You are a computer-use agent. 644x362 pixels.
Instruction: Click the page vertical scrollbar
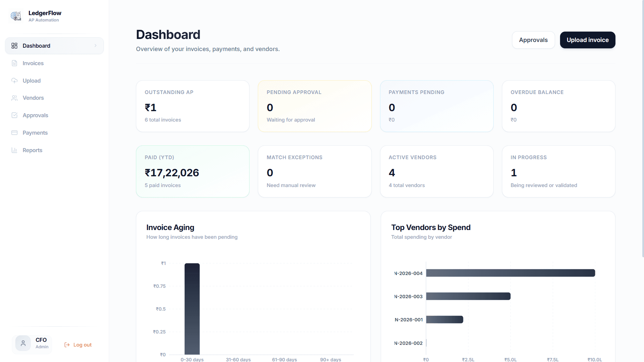642,129
